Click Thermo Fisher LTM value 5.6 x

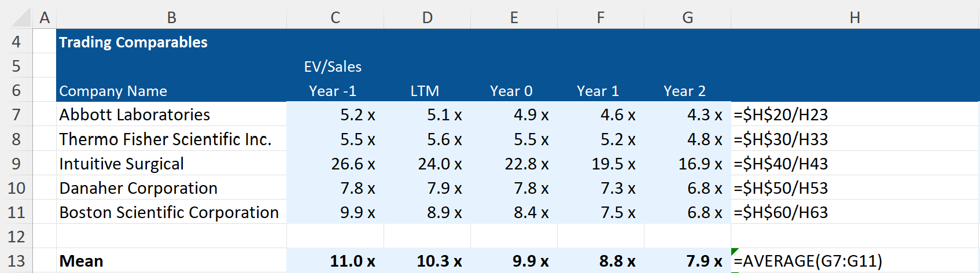click(427, 139)
